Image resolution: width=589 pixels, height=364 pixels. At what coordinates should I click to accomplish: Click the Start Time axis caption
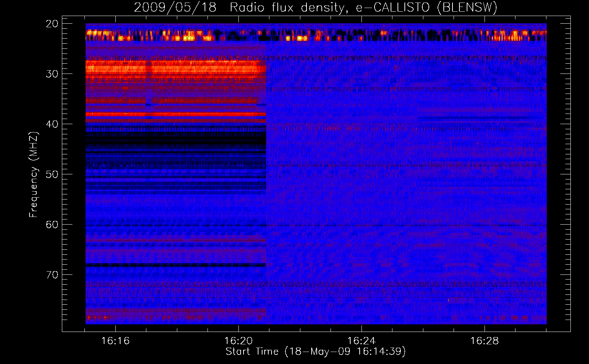[316, 352]
